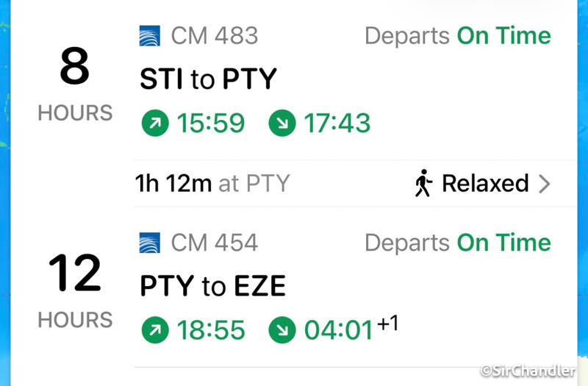The width and height of the screenshot is (588, 386).
Task: Open the 1h 12m at PTY layover row
Action: coord(213,183)
